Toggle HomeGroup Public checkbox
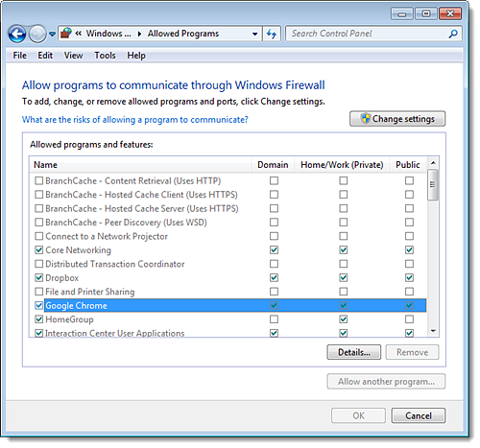480x448 pixels. (409, 319)
